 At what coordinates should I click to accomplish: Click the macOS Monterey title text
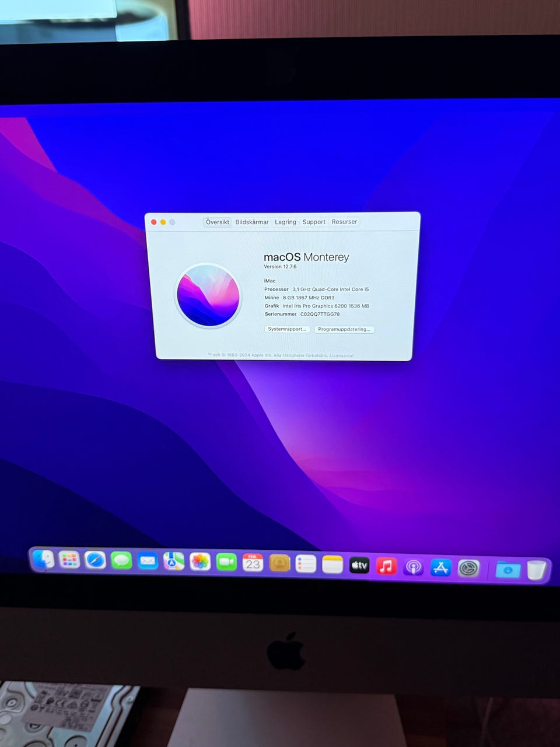point(306,257)
